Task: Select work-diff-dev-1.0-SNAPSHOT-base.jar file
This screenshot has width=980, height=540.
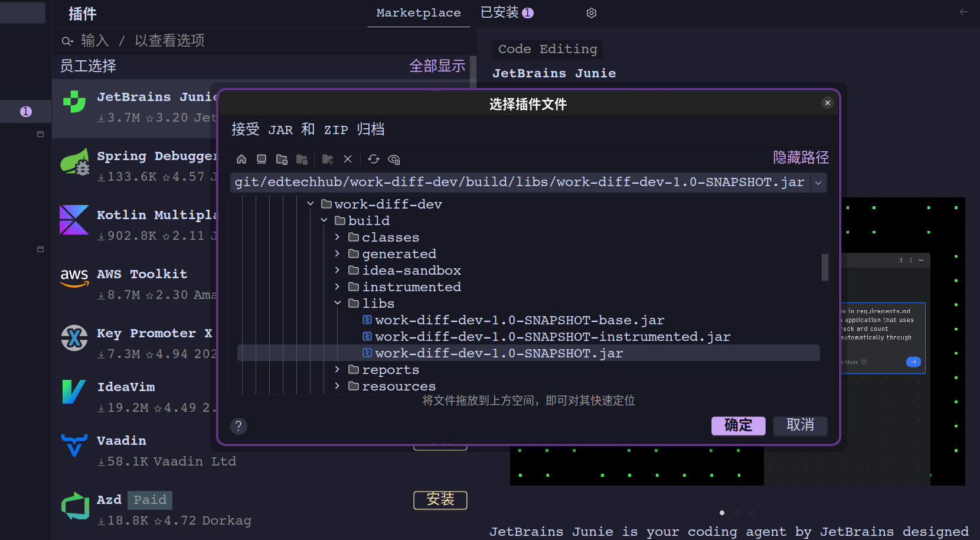Action: [520, 320]
